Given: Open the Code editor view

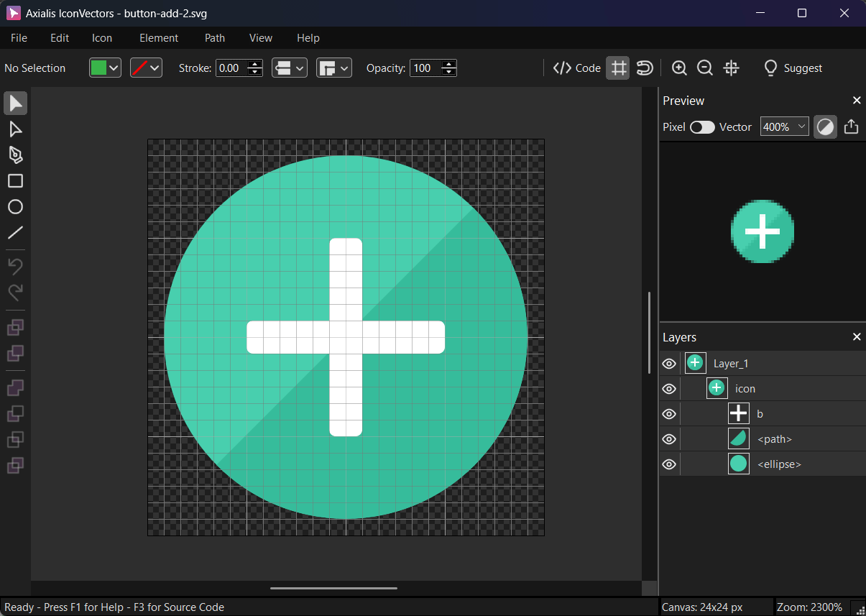Looking at the screenshot, I should 576,68.
